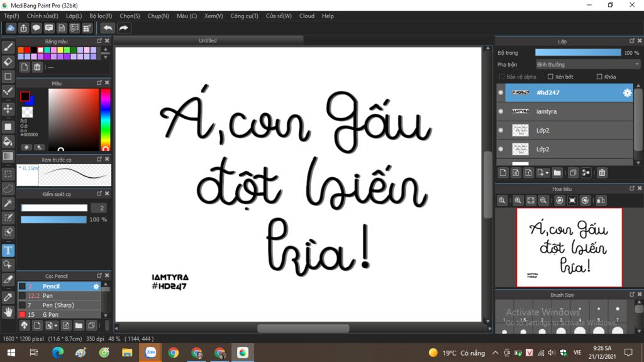Click the brush size slider in Kiểm soát cọ
644x362 pixels.
[x=54, y=208]
